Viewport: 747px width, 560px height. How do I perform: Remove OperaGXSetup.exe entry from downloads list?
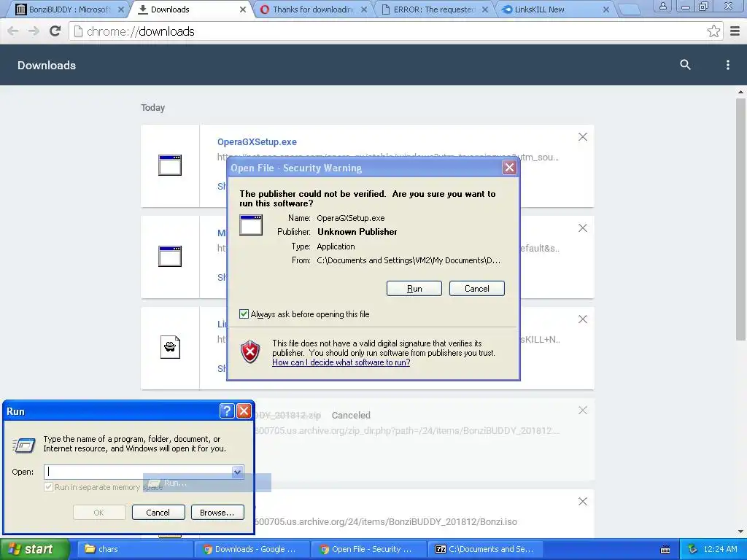(583, 137)
